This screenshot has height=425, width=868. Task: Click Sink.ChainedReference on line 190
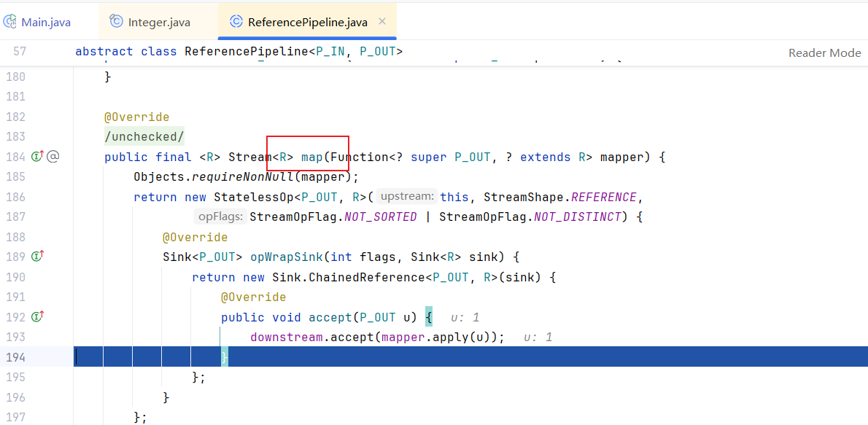348,277
